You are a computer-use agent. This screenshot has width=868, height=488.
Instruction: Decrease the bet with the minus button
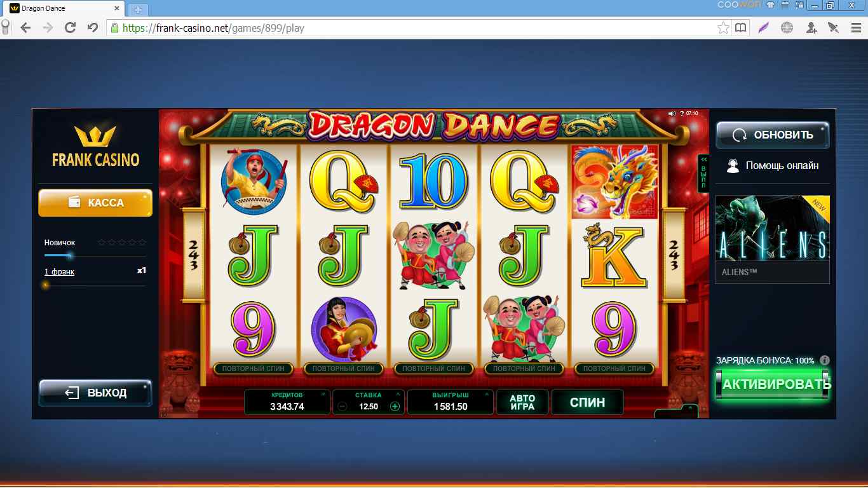pyautogui.click(x=342, y=407)
